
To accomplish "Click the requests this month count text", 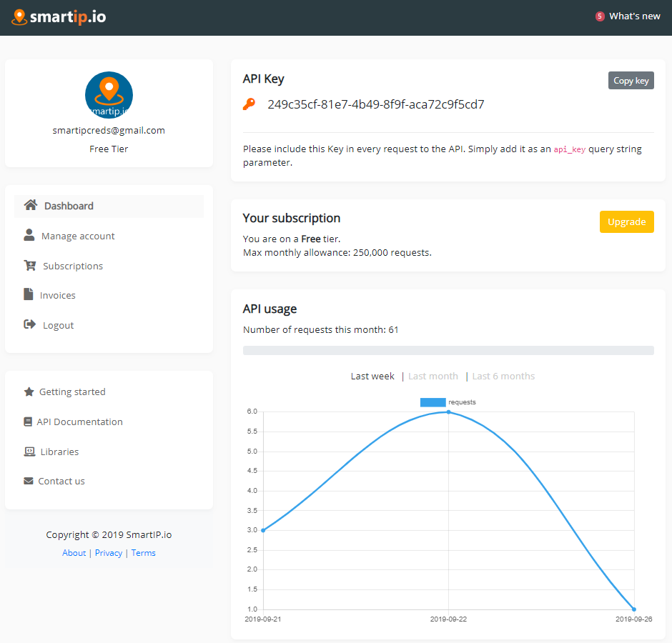I will tap(320, 330).
